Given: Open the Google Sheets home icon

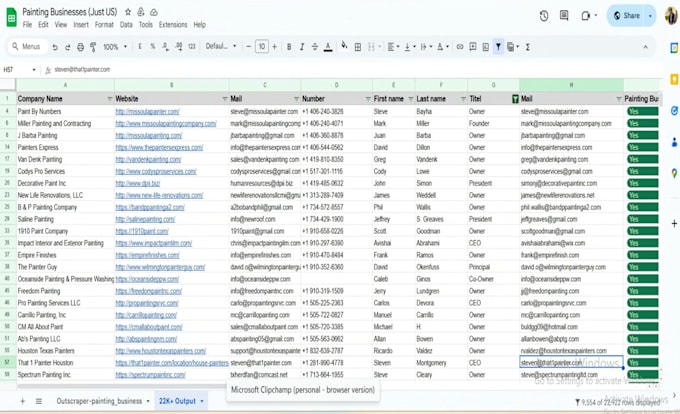Looking at the screenshot, I should (x=11, y=17).
